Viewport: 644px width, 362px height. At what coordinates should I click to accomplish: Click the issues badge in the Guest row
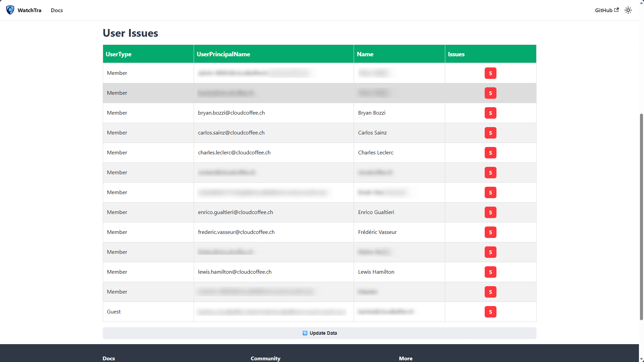coord(490,312)
